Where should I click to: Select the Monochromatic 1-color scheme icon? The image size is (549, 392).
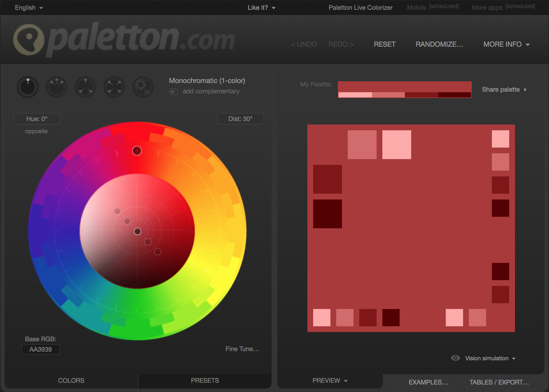coord(28,87)
